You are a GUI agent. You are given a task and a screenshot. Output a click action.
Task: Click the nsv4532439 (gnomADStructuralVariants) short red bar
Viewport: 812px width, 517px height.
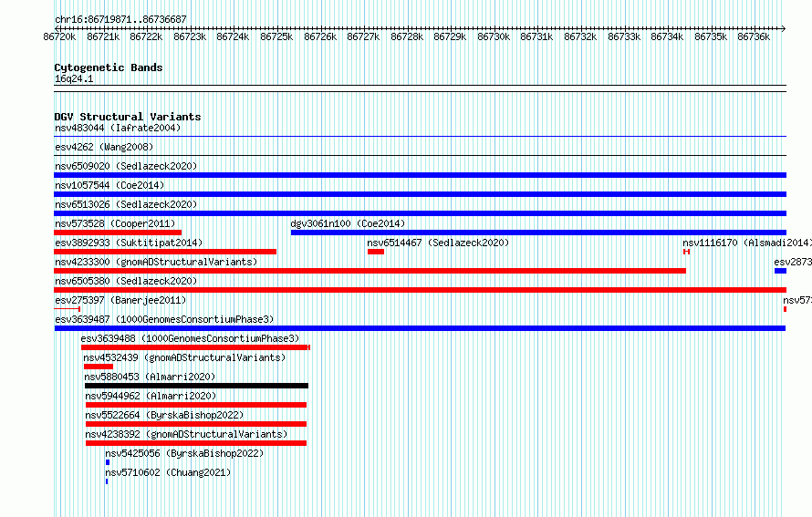point(99,367)
